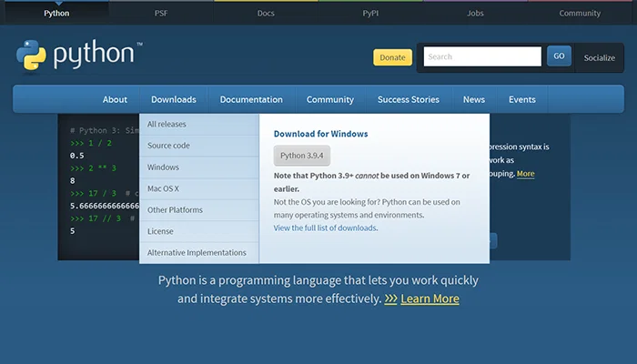Viewport: 637px width, 364px height.
Task: Open the Socialize menu
Action: click(599, 57)
